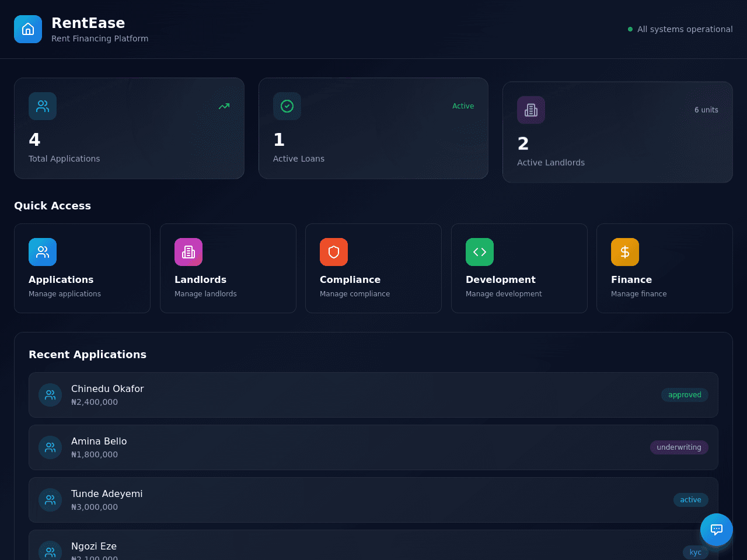Click the Finance dollar sign icon
This screenshot has width=747, height=560.
pos(625,252)
